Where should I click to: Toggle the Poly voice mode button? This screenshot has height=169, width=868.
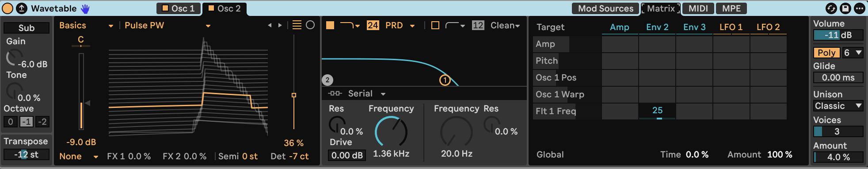click(x=826, y=53)
